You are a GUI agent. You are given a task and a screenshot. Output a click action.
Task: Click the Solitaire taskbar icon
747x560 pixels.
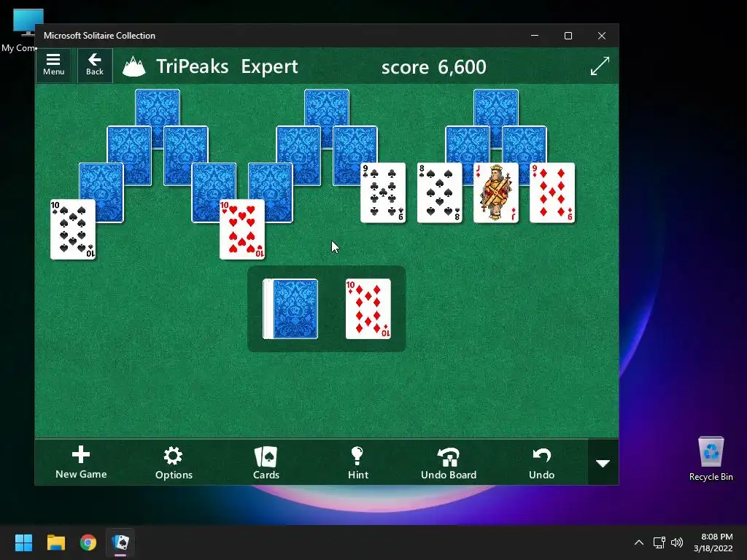(120, 542)
